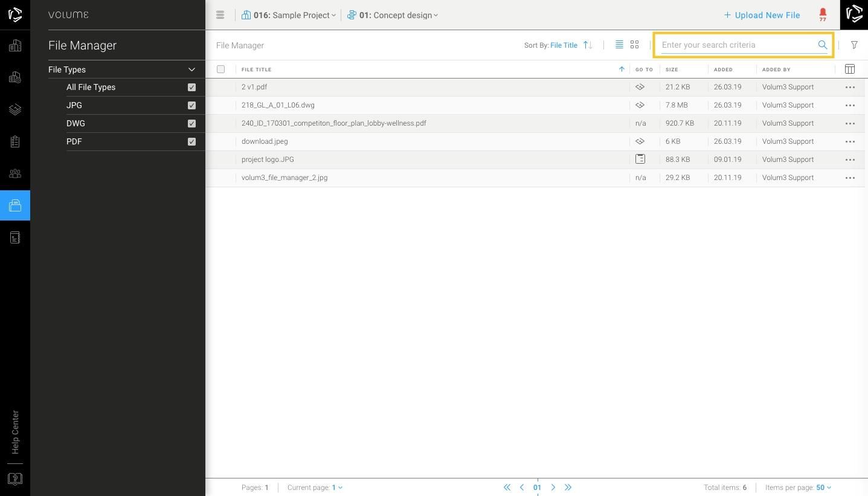Select the file 218_GL_A_01_L06.dwg
868x496 pixels.
[278, 105]
